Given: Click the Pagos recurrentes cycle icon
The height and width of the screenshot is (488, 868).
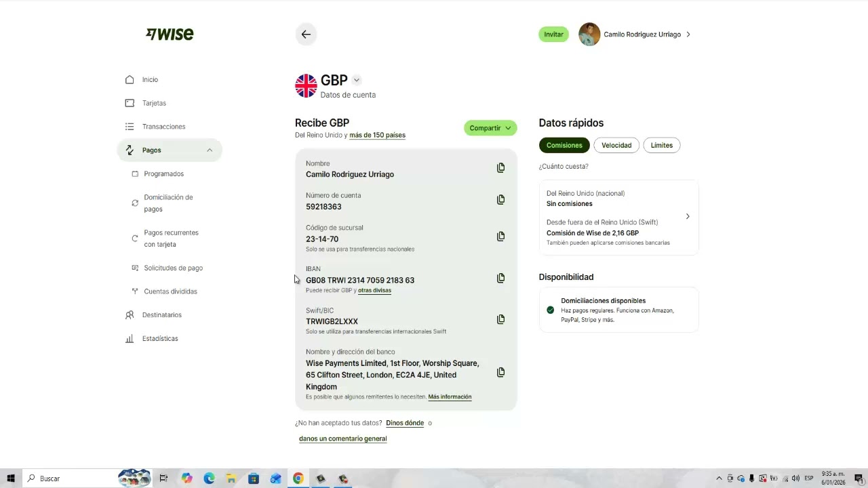Looking at the screenshot, I should 135,239.
